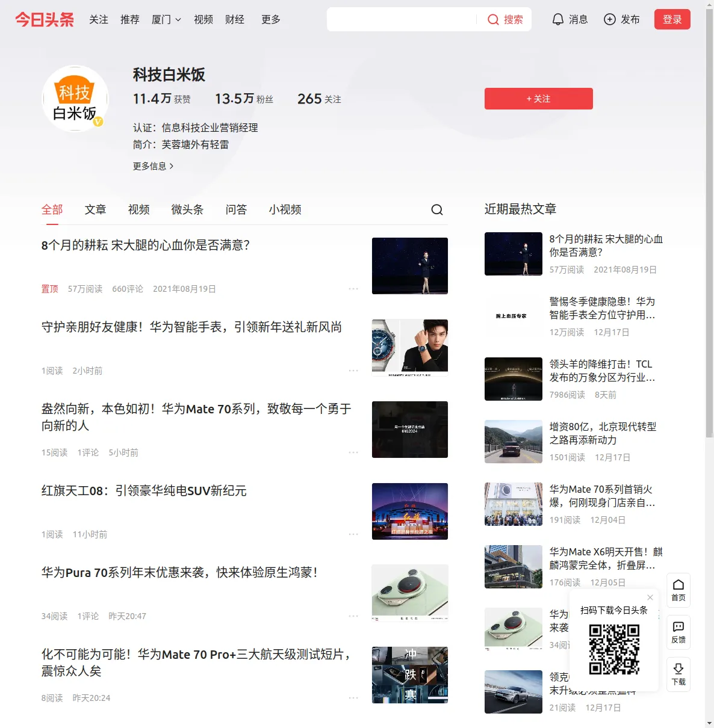714x728 pixels.
Task: Click 13.5万 粉丝 followers count
Action: point(244,99)
